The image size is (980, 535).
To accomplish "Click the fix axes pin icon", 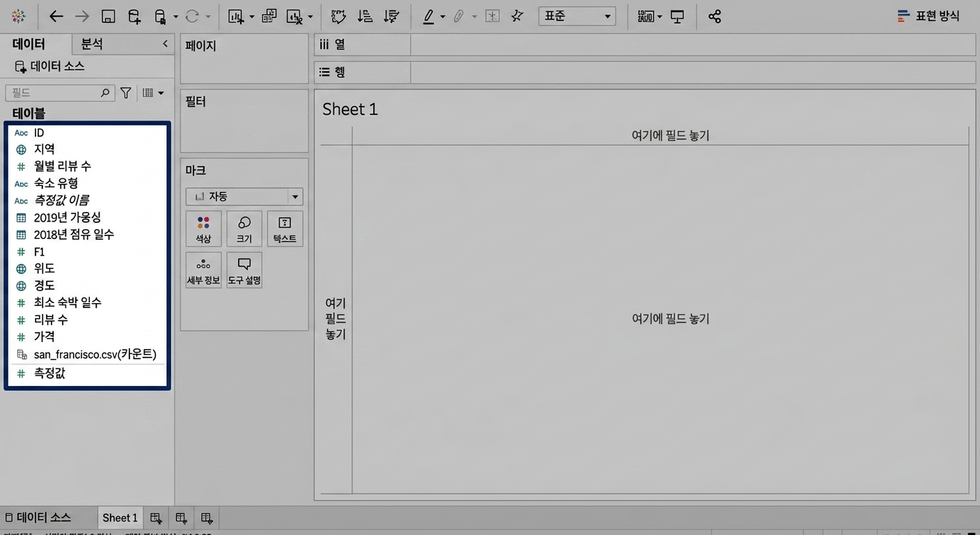I will tap(517, 16).
